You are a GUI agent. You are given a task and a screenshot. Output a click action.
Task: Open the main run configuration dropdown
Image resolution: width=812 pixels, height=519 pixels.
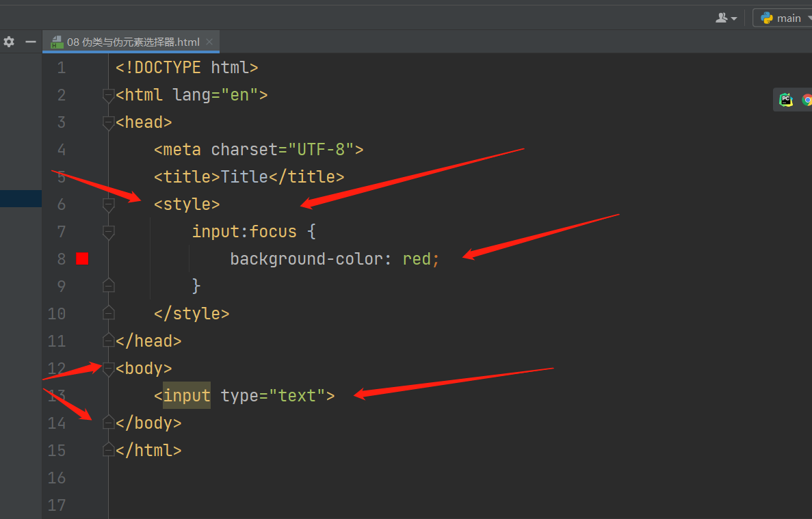pos(783,18)
